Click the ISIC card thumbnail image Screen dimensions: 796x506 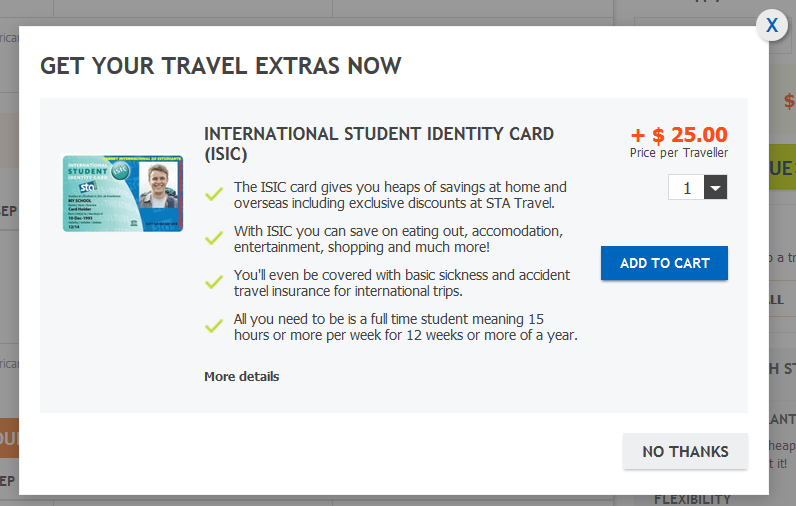click(x=122, y=193)
